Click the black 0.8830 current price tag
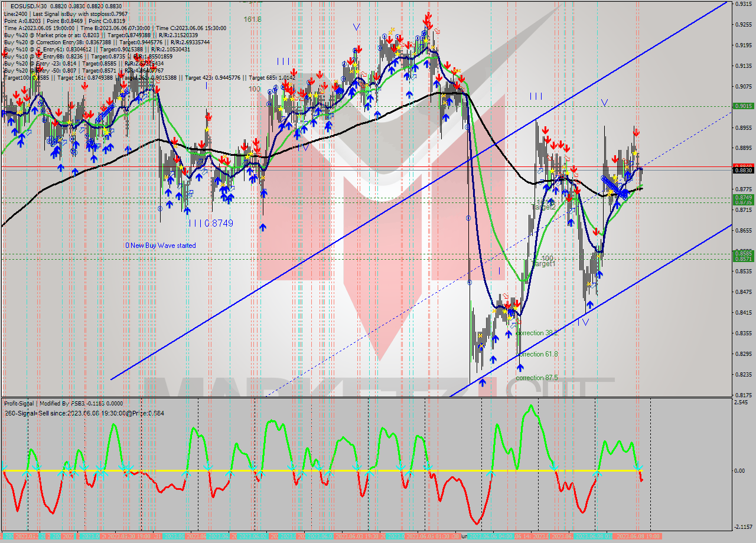 (x=742, y=170)
